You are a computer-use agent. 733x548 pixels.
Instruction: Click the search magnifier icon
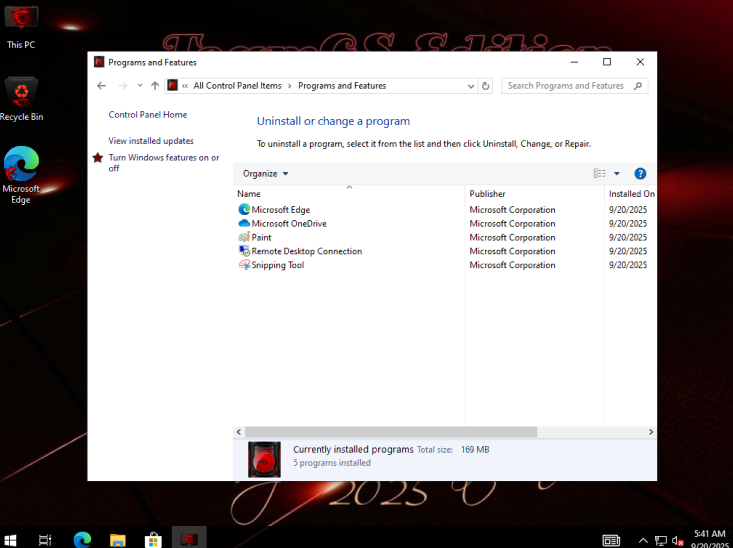coord(638,86)
